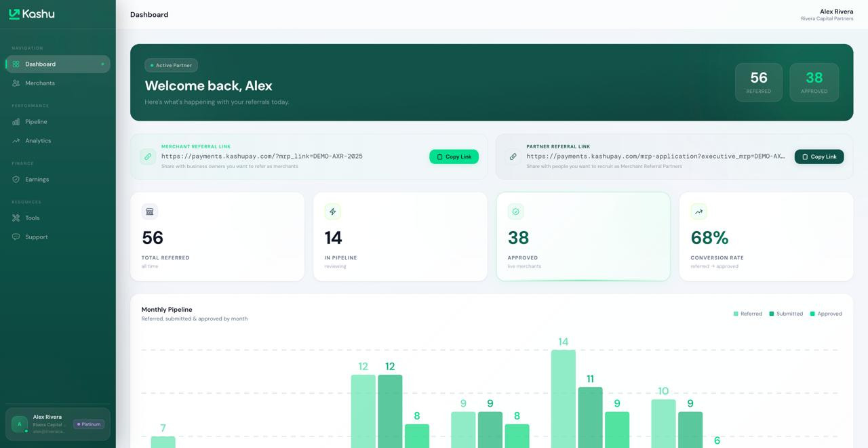This screenshot has height=448, width=868.
Task: Click the trending arrow icon on Conversion Rate card
Action: pos(698,211)
